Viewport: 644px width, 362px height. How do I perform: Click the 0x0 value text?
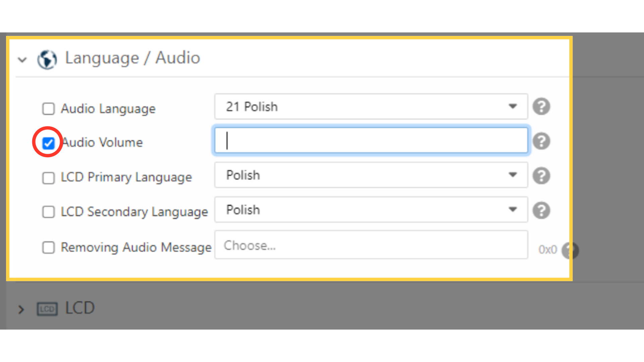point(548,250)
